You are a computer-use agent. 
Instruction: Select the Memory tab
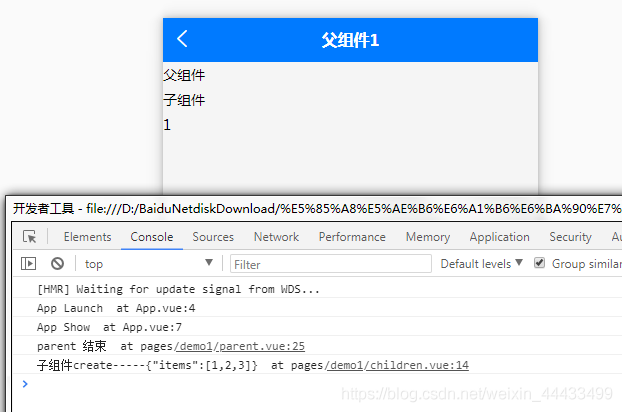click(x=427, y=237)
